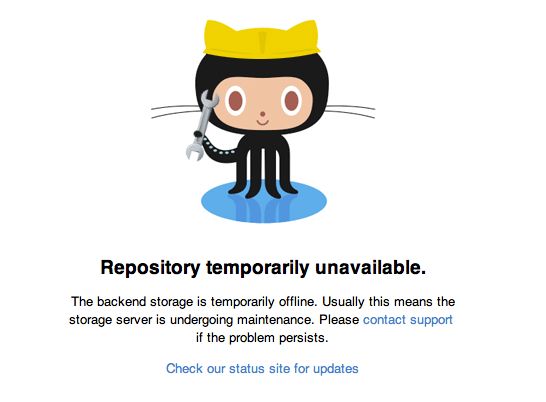Click the left cat ear of the hard hat
This screenshot has width=546, height=402.
click(x=213, y=31)
